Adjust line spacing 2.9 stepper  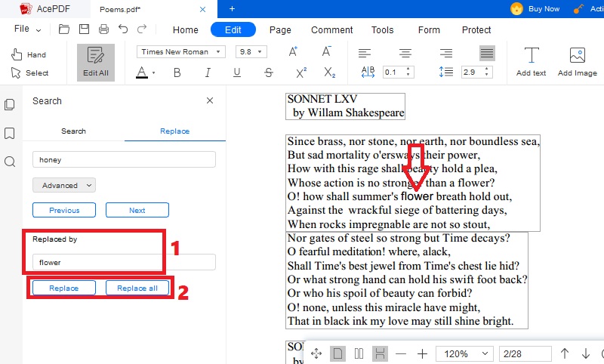486,72
